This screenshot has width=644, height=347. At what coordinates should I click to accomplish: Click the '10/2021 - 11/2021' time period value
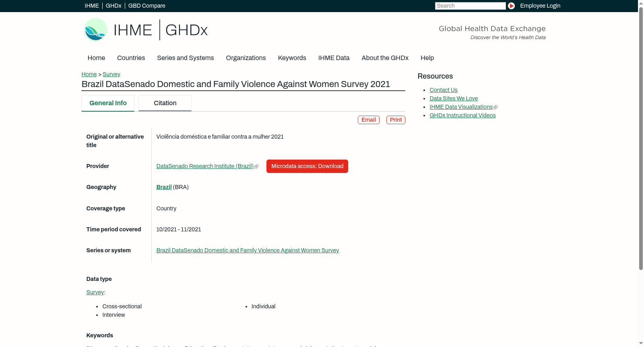click(x=179, y=229)
